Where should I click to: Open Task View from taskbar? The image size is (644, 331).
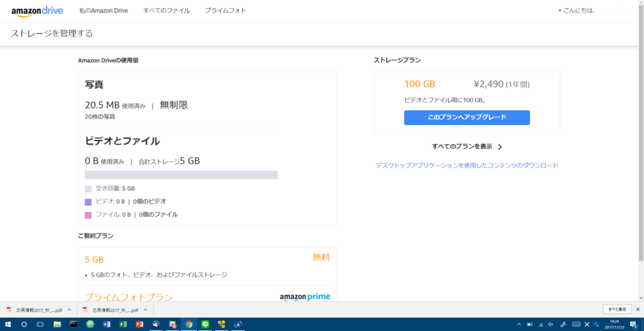pyautogui.click(x=40, y=324)
